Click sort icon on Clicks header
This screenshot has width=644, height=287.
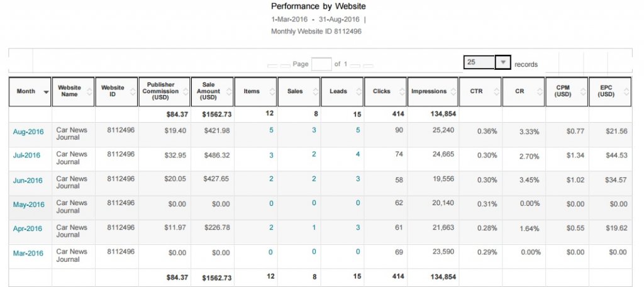pos(402,92)
